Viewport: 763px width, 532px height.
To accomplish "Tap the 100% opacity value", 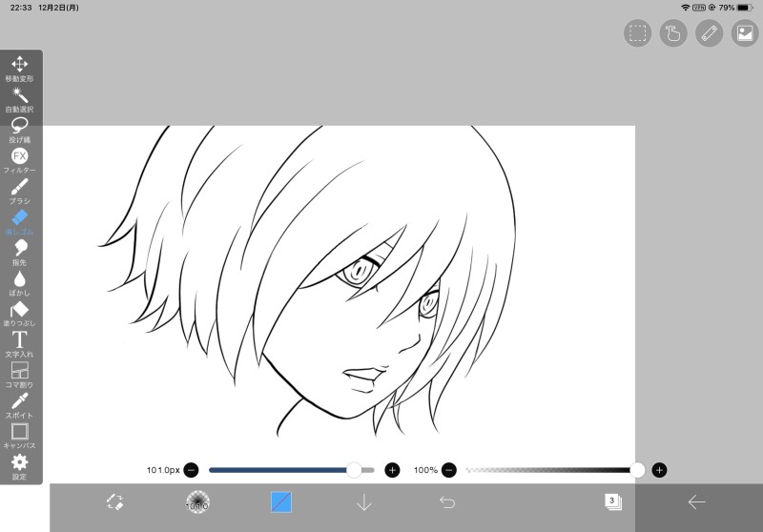I will click(x=425, y=470).
